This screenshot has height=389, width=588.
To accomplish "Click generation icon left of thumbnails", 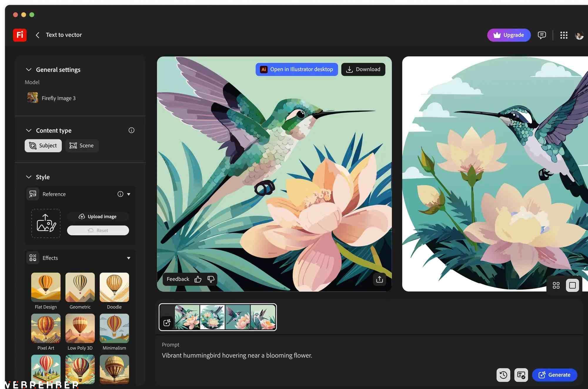I will tap(167, 322).
